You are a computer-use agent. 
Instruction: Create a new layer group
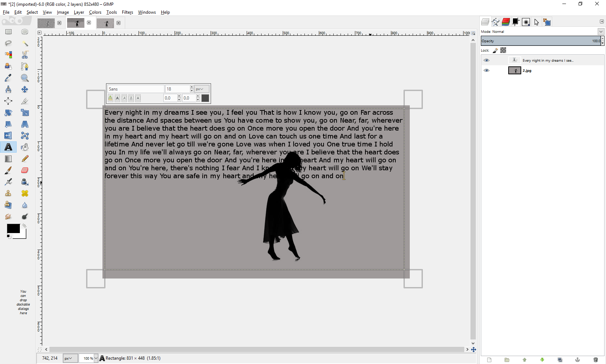(507, 360)
